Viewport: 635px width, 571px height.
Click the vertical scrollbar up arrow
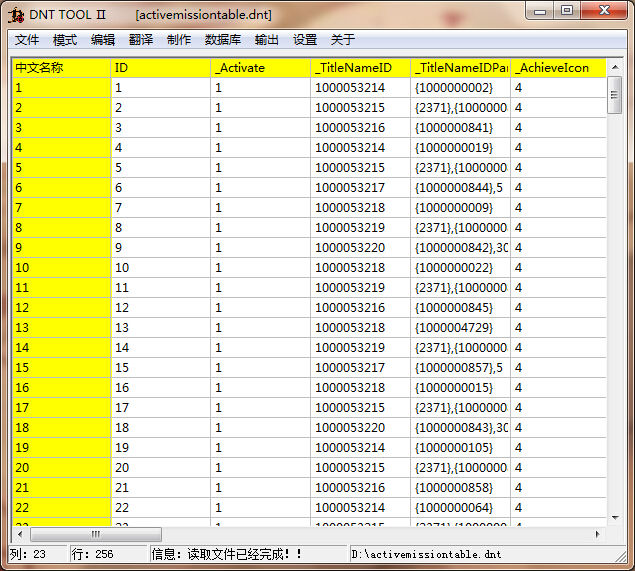click(615, 67)
